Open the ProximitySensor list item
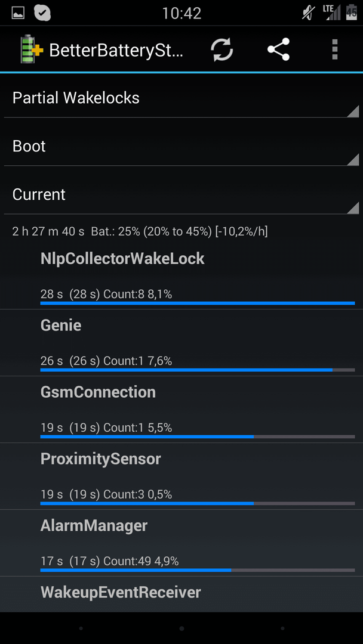Screen dimensions: 363x644 (181, 476)
